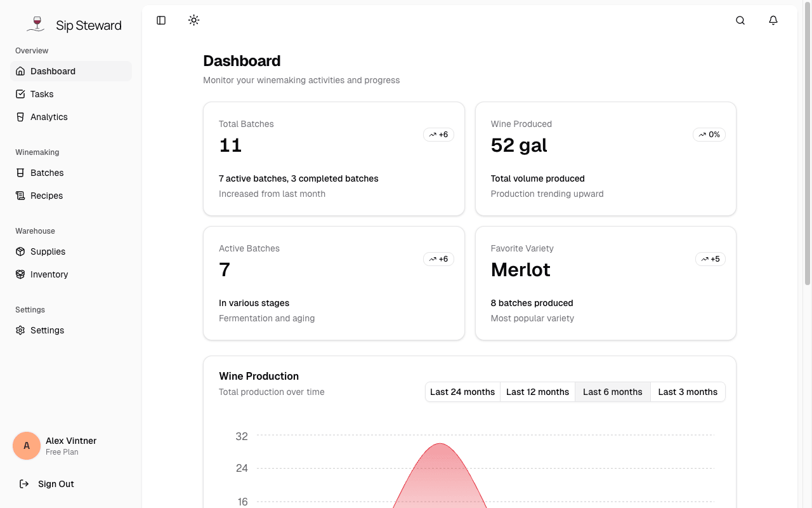The width and height of the screenshot is (812, 508).
Task: Open Recipes from the Winemaking section
Action: [x=46, y=196]
